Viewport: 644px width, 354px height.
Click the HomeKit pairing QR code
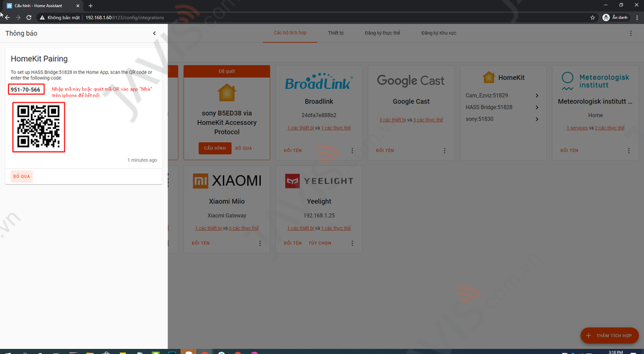point(39,127)
